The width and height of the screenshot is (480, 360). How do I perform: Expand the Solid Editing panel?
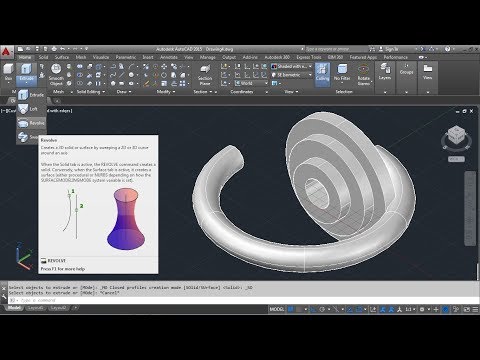(x=91, y=92)
